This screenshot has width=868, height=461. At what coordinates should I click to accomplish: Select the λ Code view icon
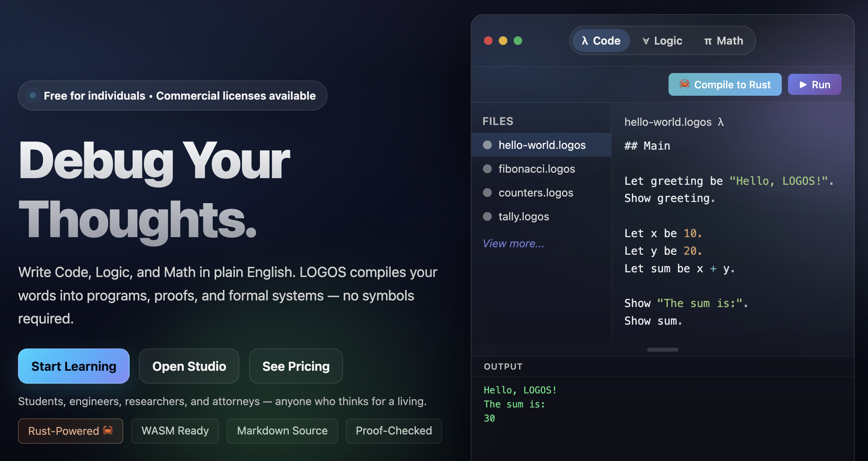point(585,40)
